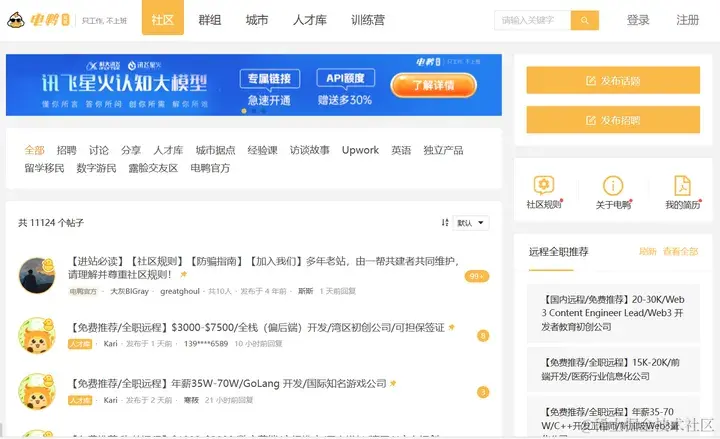720x439 pixels.
Task: Select the 经验课 category filter
Action: [263, 150]
